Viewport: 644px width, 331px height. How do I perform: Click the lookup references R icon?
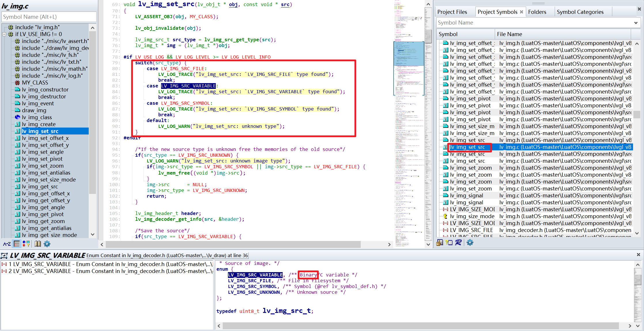458,242
